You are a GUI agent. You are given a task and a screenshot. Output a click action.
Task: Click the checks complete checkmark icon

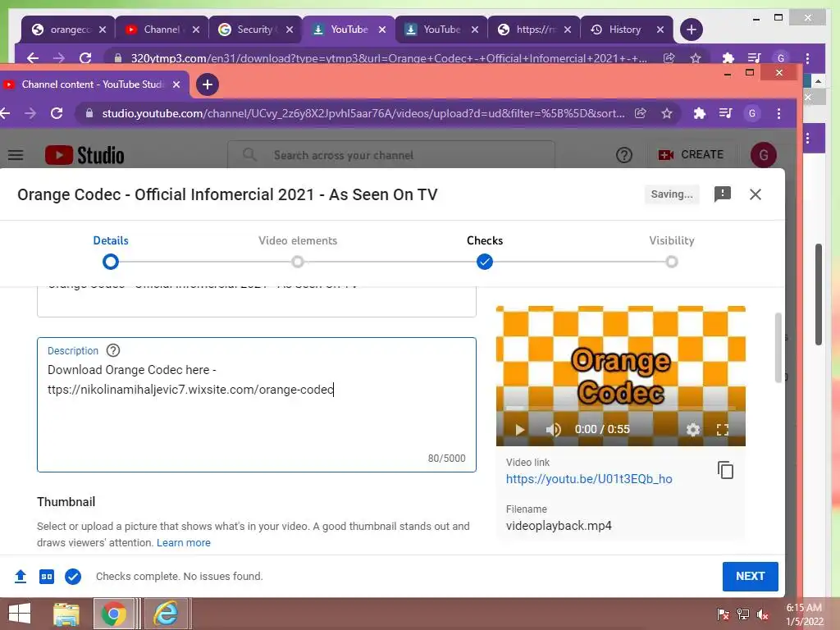[73, 577]
